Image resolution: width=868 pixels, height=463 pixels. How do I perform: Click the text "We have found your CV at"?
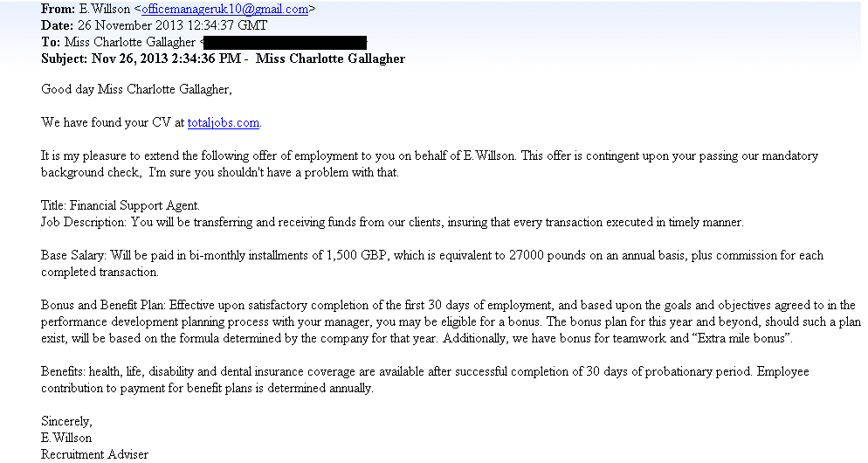point(113,122)
